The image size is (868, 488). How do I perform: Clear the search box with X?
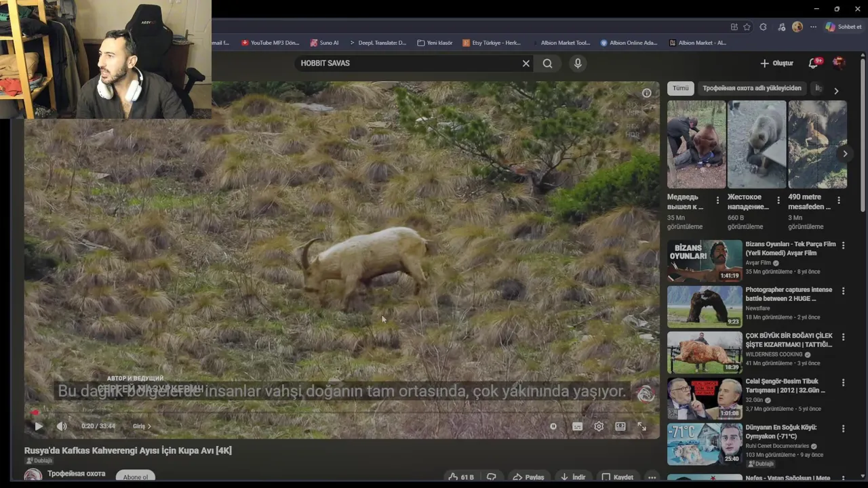point(526,63)
